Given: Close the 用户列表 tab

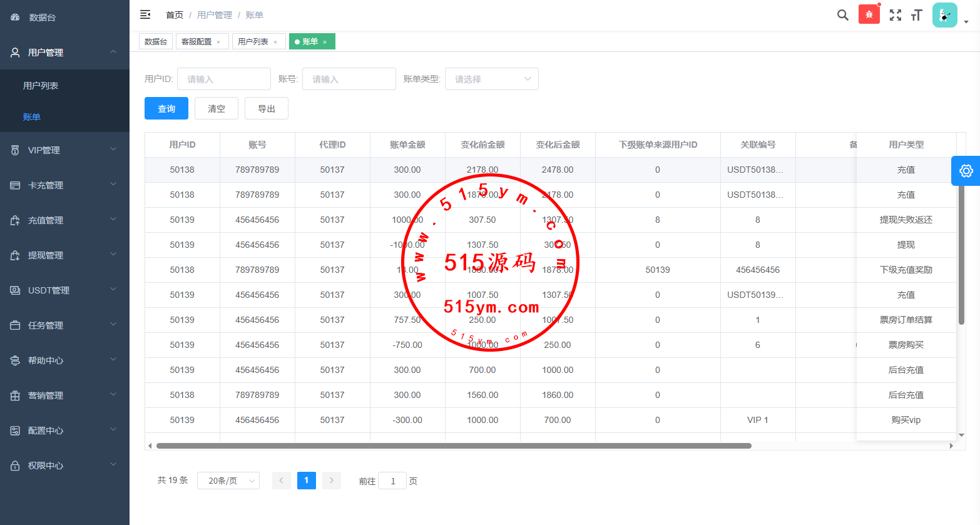Looking at the screenshot, I should (x=275, y=42).
